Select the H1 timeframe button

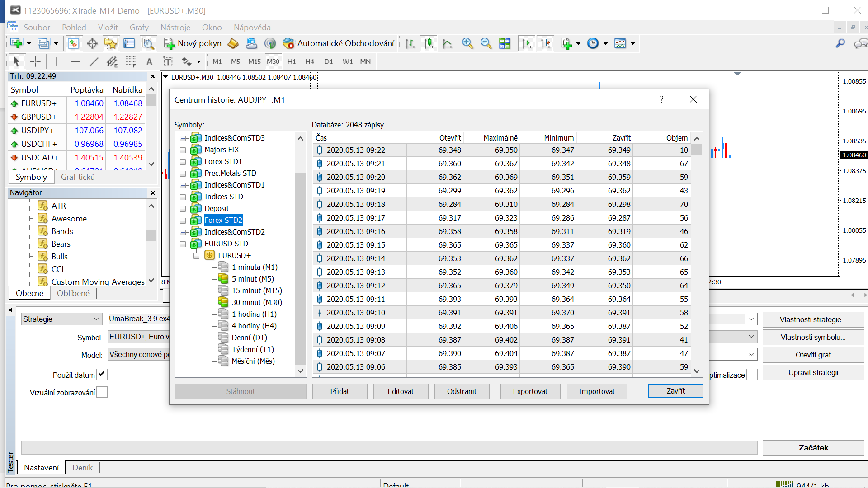[292, 61]
